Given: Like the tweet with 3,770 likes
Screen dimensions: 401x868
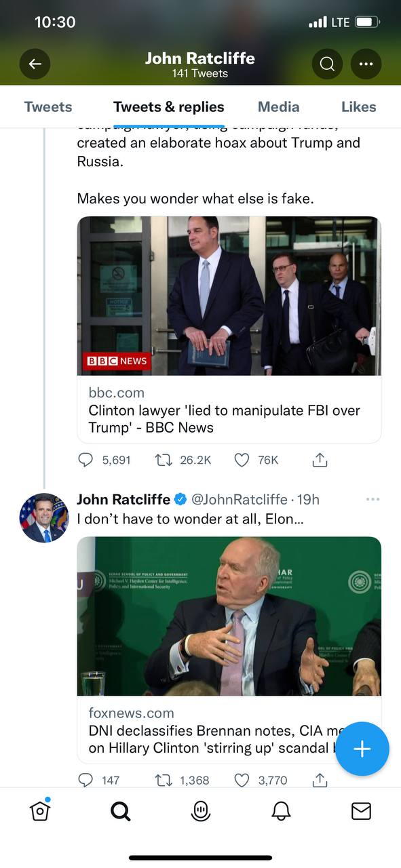Looking at the screenshot, I should click(242, 780).
